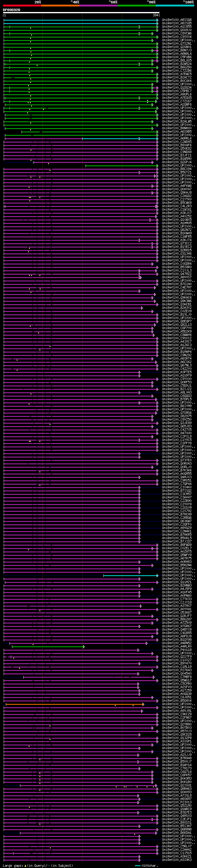Open hit UniRef100_Q7S2N1
This screenshot has width=197, height=868.
click(176, 43)
